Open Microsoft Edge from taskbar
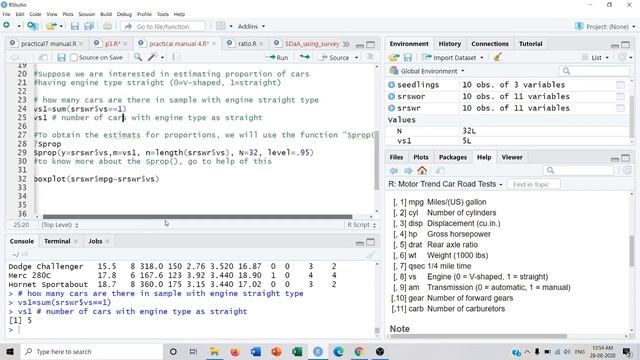The image size is (640, 360). tap(338, 351)
